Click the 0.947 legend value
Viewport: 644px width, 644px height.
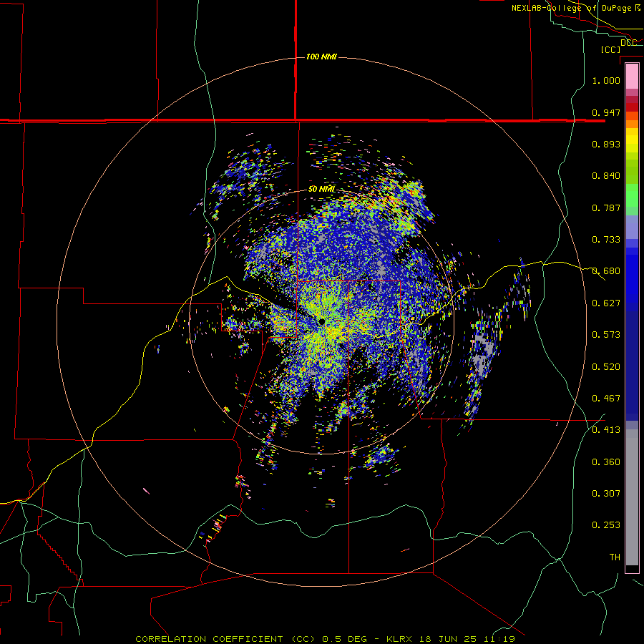point(606,112)
